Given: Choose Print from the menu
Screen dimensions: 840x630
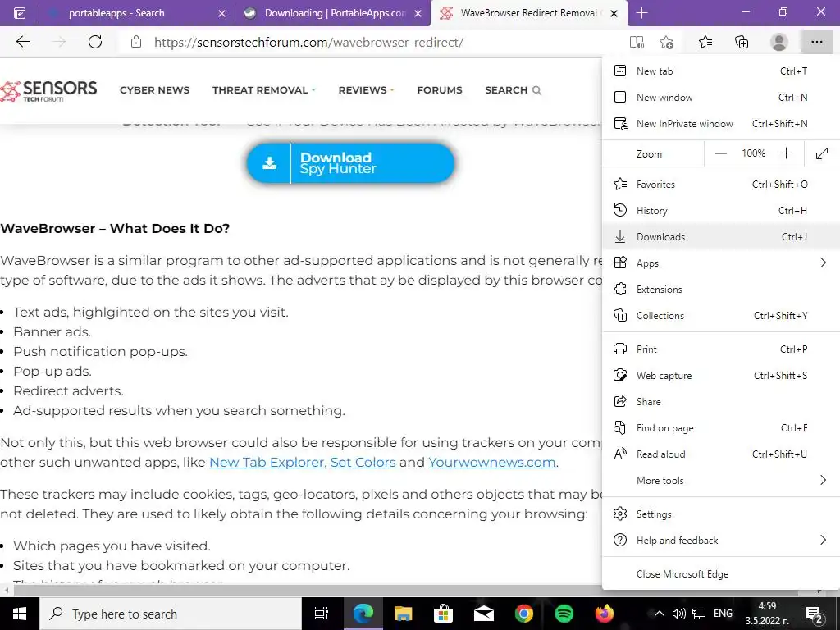Looking at the screenshot, I should tap(720, 349).
